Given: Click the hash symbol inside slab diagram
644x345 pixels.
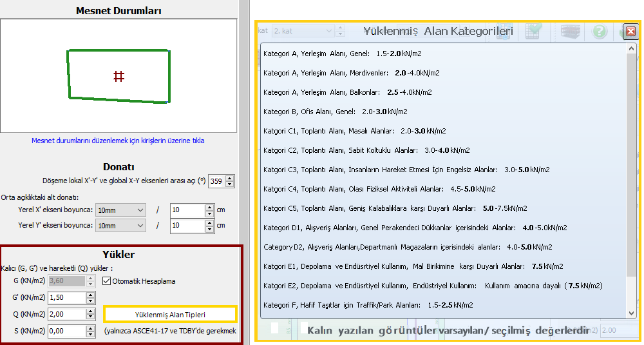Looking at the screenshot, I should coord(118,76).
